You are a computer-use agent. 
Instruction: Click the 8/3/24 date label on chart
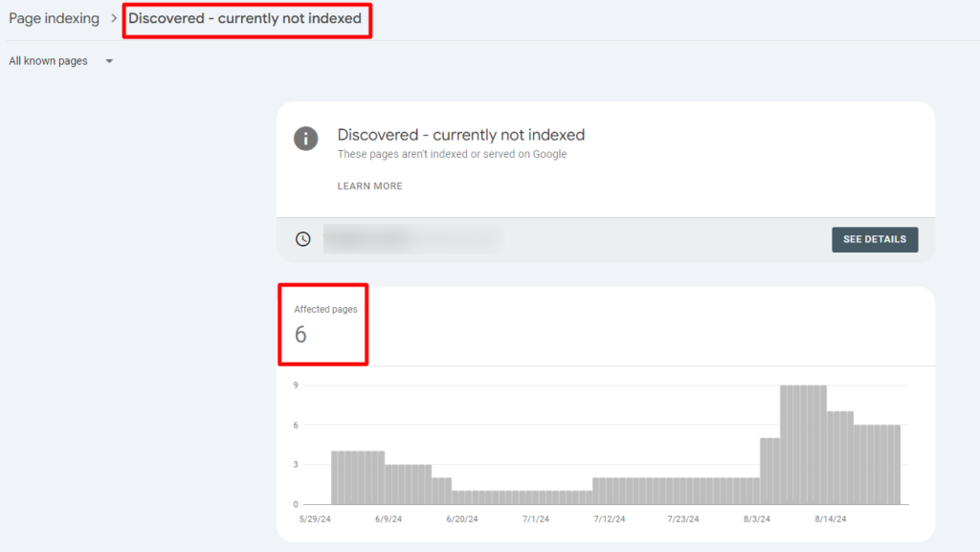click(x=757, y=519)
